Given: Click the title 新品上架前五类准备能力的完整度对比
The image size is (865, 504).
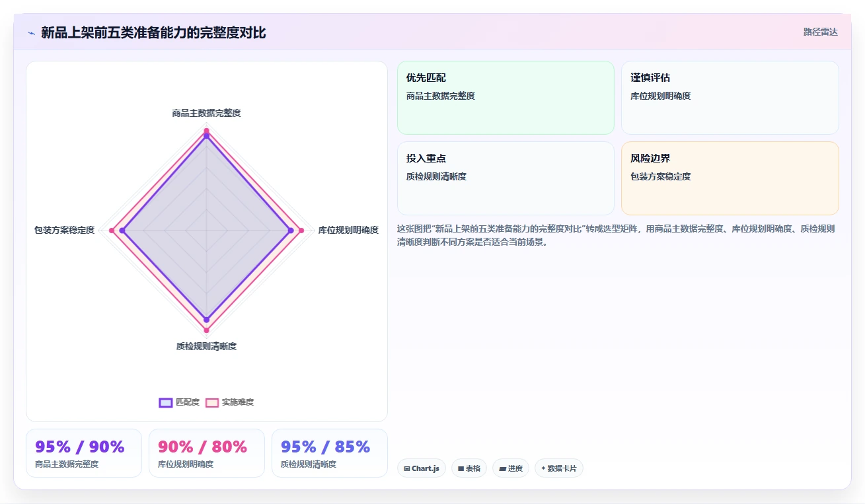Looking at the screenshot, I should click(x=153, y=32).
